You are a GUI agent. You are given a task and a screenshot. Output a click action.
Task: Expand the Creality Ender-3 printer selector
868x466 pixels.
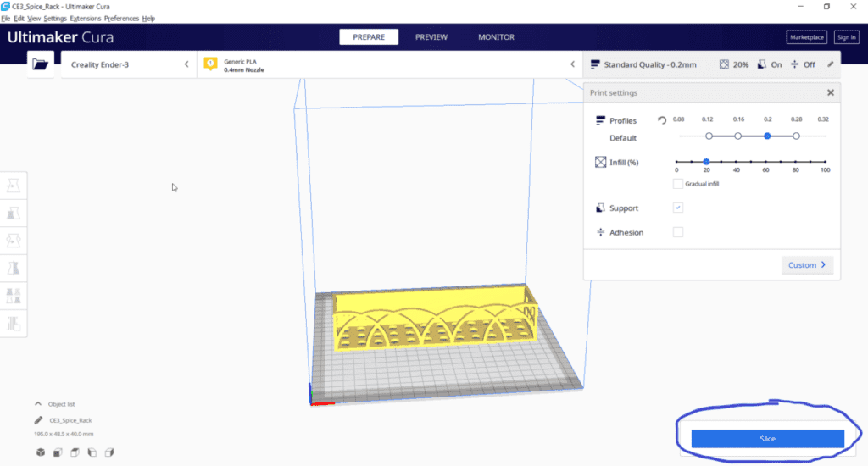coord(129,64)
